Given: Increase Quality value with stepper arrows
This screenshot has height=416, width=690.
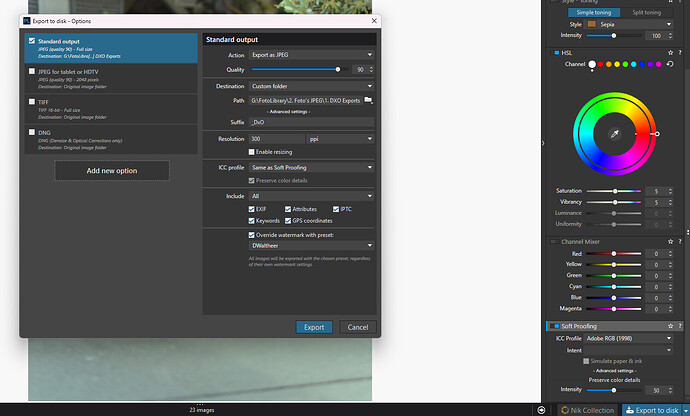Looking at the screenshot, I should 371,67.
